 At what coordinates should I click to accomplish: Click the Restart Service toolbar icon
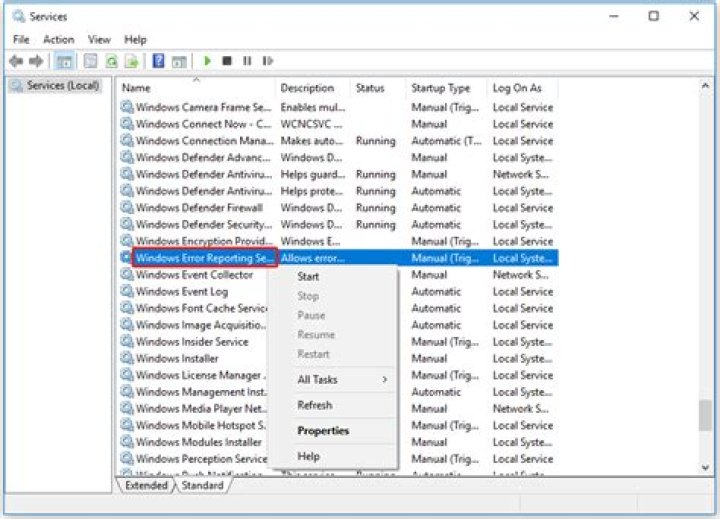click(x=268, y=61)
